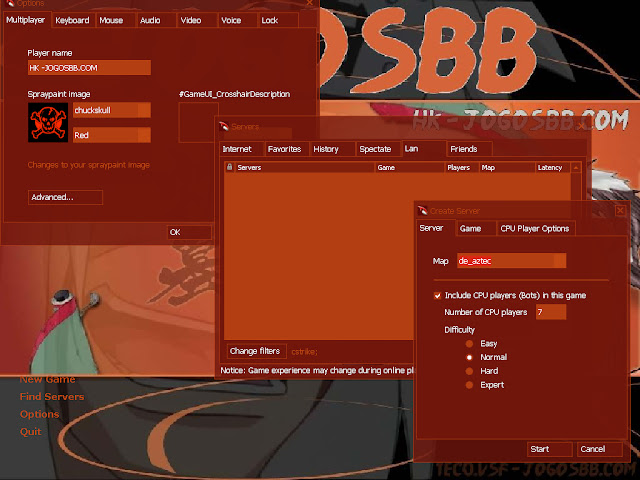
Task: Sort list by Latency column header
Action: pos(553,167)
